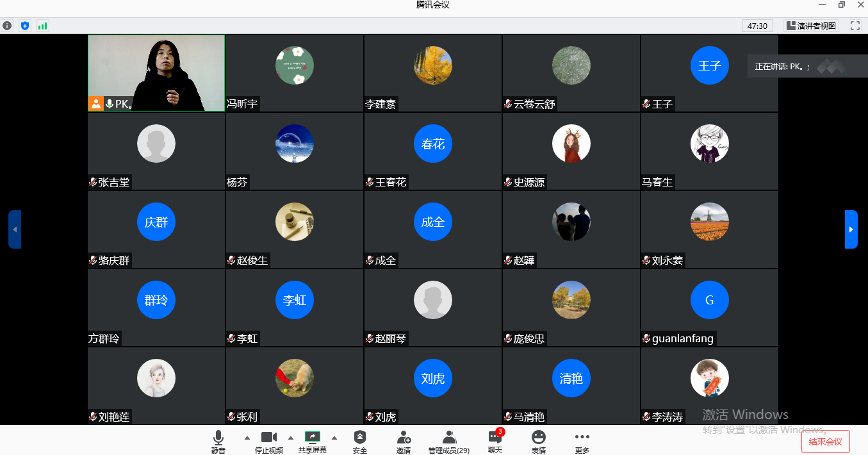
Task: Open 管理成员(29) members panel
Action: tap(449, 442)
